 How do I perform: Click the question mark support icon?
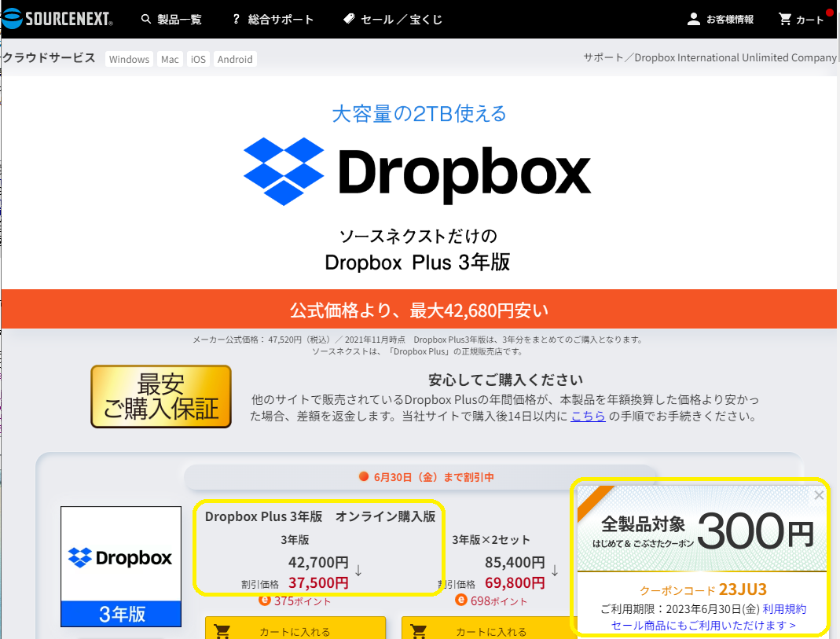tap(237, 20)
